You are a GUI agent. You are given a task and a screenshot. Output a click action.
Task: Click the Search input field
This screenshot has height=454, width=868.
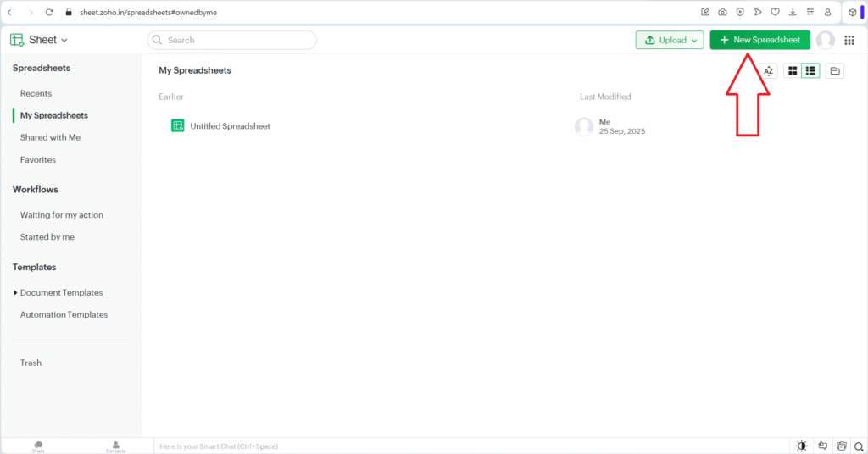pos(232,40)
